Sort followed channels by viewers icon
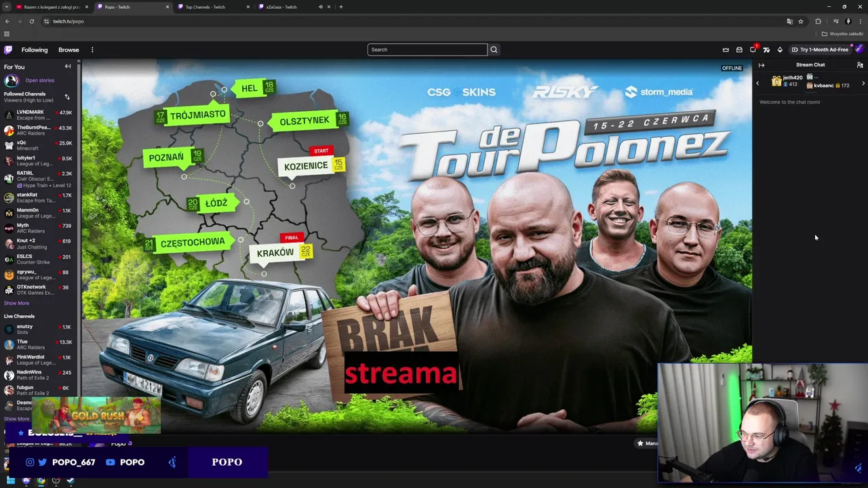This screenshot has height=488, width=868. point(66,97)
